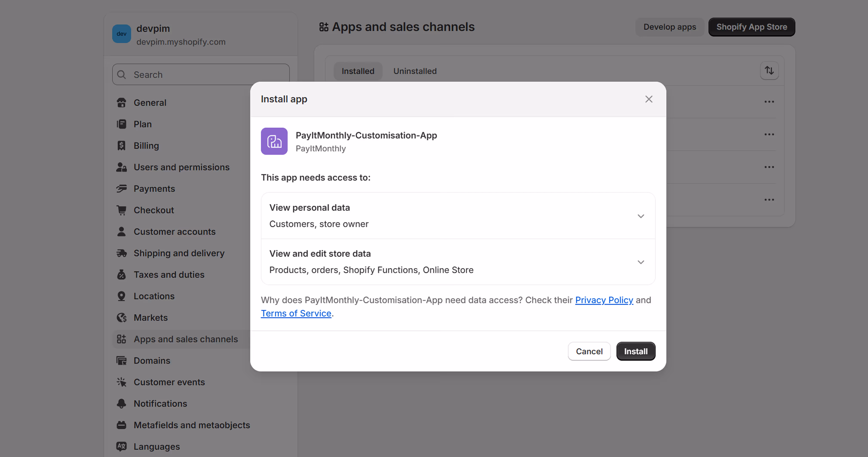Click the Billing receipt icon
868x457 pixels.
[121, 146]
